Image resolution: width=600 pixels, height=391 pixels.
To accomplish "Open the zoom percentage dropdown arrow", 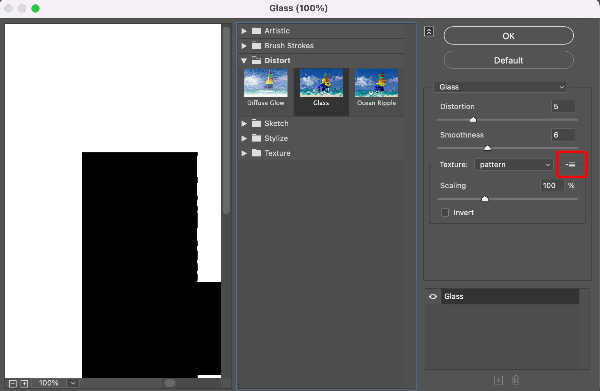I will (73, 383).
